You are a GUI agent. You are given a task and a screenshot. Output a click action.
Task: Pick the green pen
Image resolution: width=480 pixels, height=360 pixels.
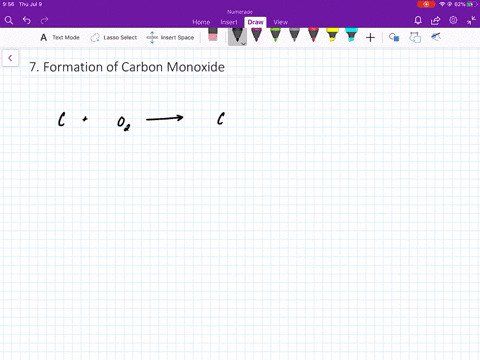tap(275, 35)
